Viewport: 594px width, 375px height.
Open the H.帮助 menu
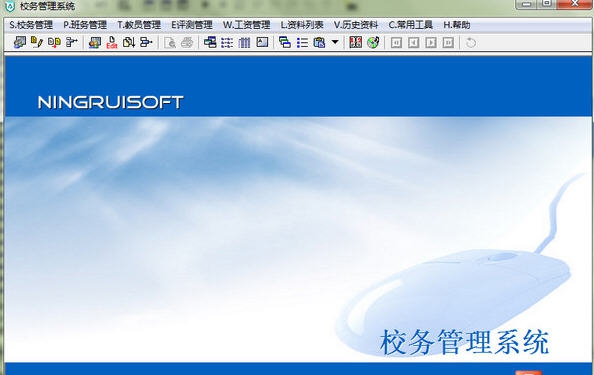pyautogui.click(x=457, y=25)
